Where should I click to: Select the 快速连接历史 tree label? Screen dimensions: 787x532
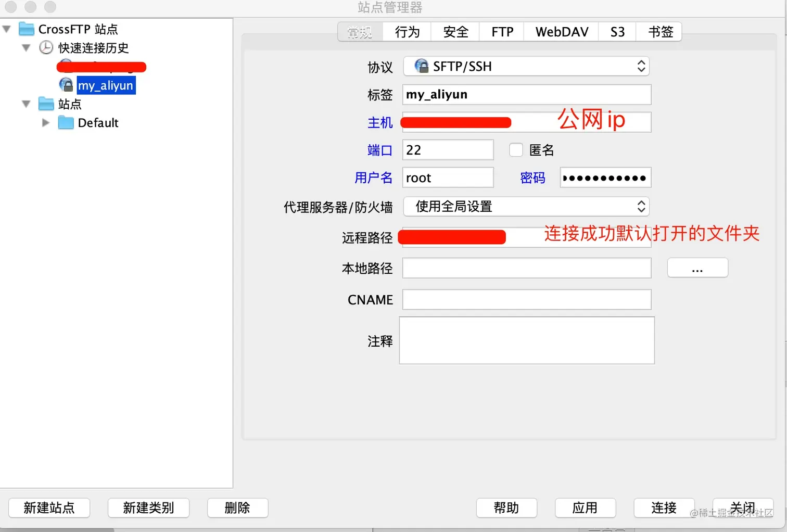[94, 48]
